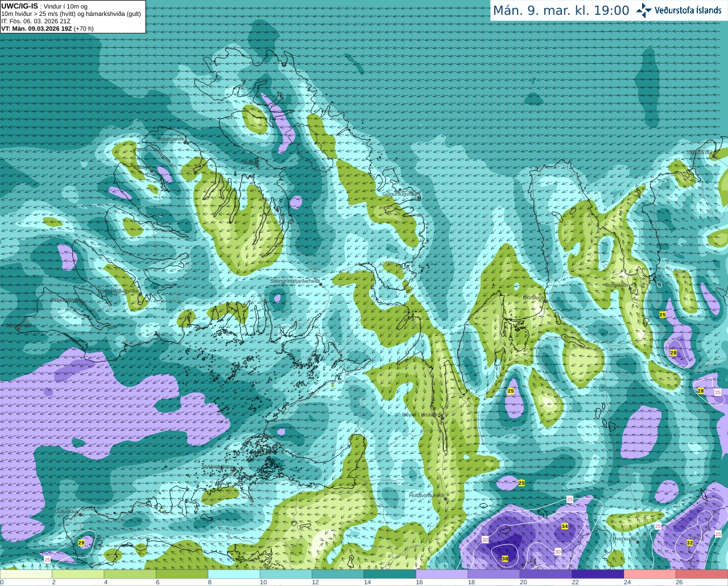This screenshot has height=586, width=728.
Task: Click the 25 gust marker near Holtavörðuheiði
Action: click(x=522, y=483)
